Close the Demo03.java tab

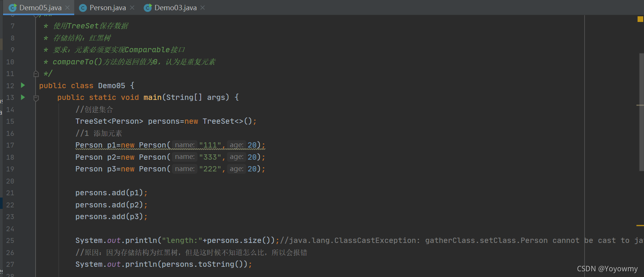coord(203,8)
